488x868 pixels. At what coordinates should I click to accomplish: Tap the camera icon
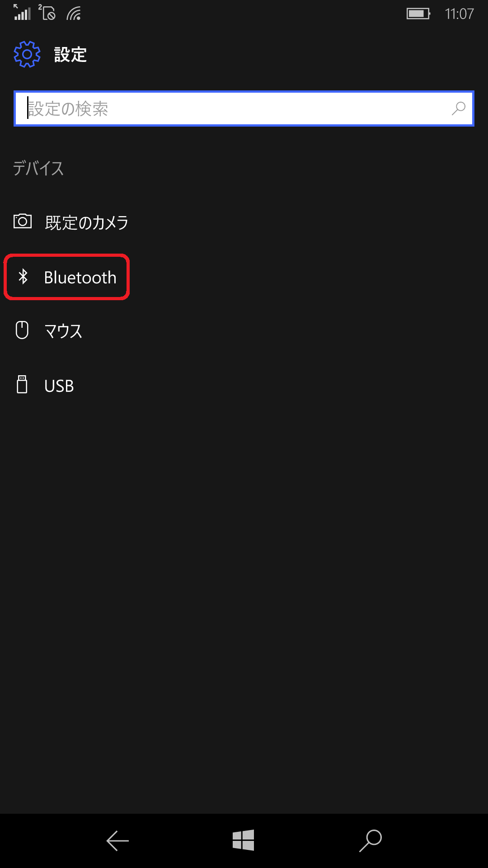tap(23, 221)
